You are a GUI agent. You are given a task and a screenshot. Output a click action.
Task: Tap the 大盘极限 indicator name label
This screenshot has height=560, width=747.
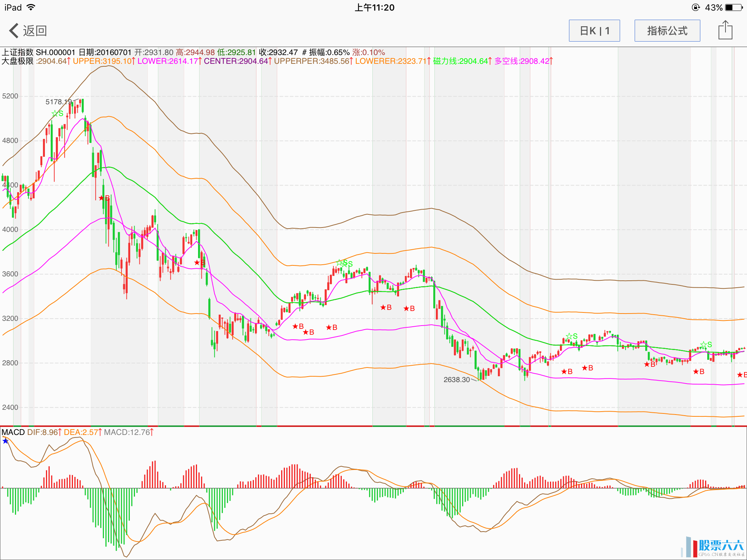coord(17,61)
